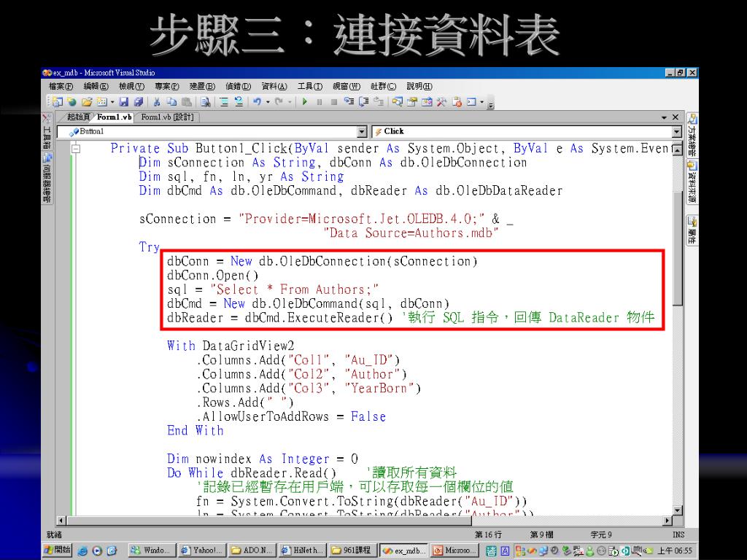The width and height of the screenshot is (747, 560).
Task: Start debugging with the green play icon
Action: [x=304, y=101]
